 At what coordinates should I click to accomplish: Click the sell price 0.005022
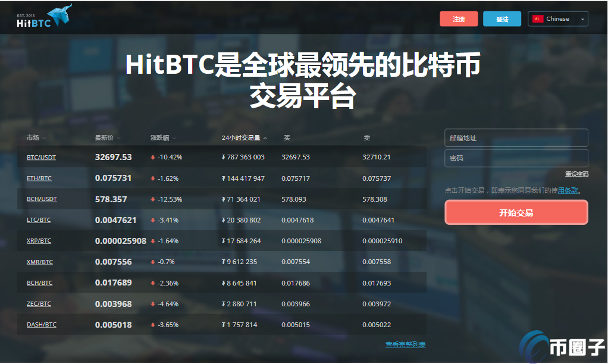(377, 325)
